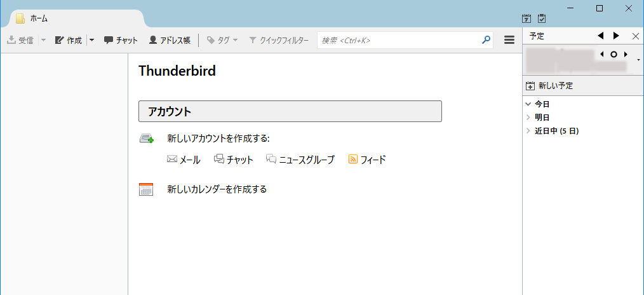Open the hamburger application menu
Screen dimensions: 644x295
point(509,40)
